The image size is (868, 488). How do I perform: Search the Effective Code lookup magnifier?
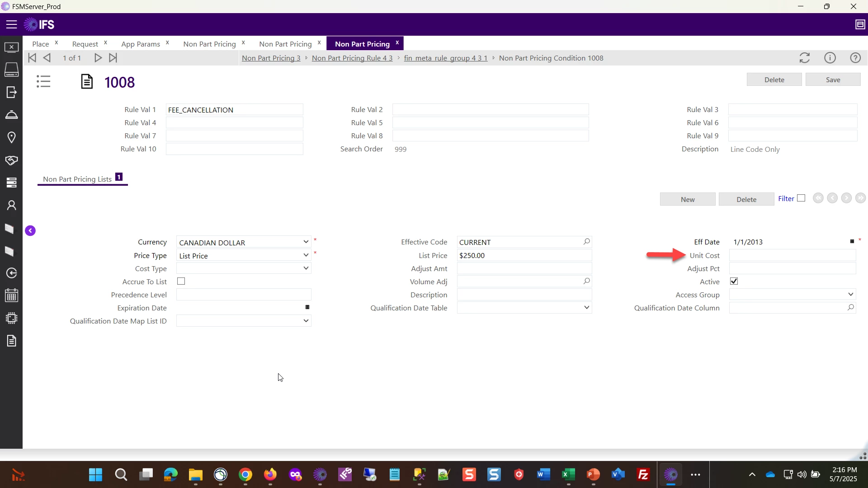[x=586, y=242]
